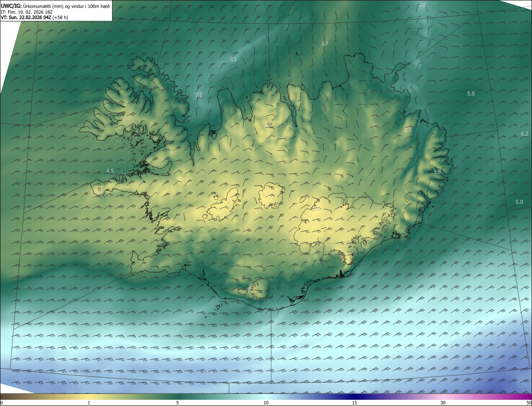Click the 0.9 value on the large glacier

[316, 209]
